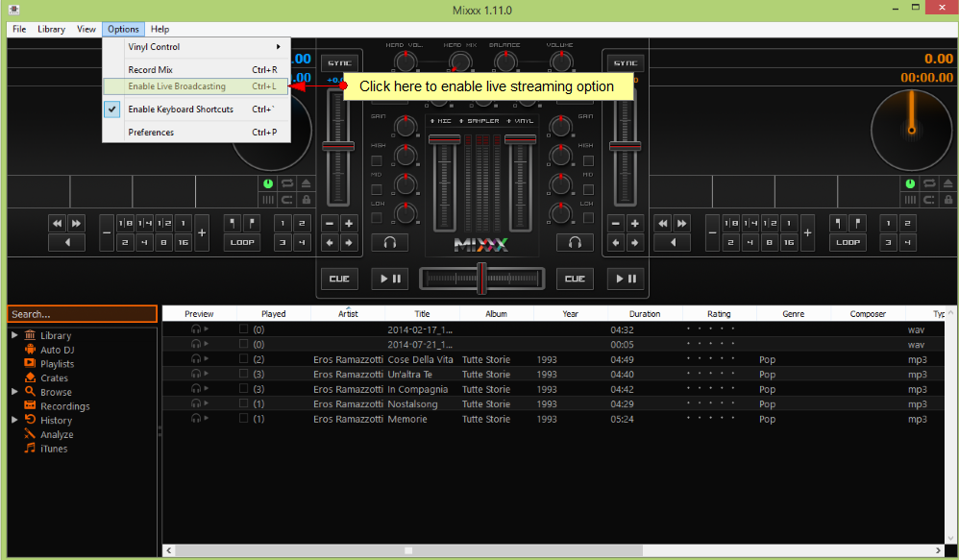This screenshot has height=560, width=959.
Task: Toggle repeat on the right deck
Action: [929, 183]
